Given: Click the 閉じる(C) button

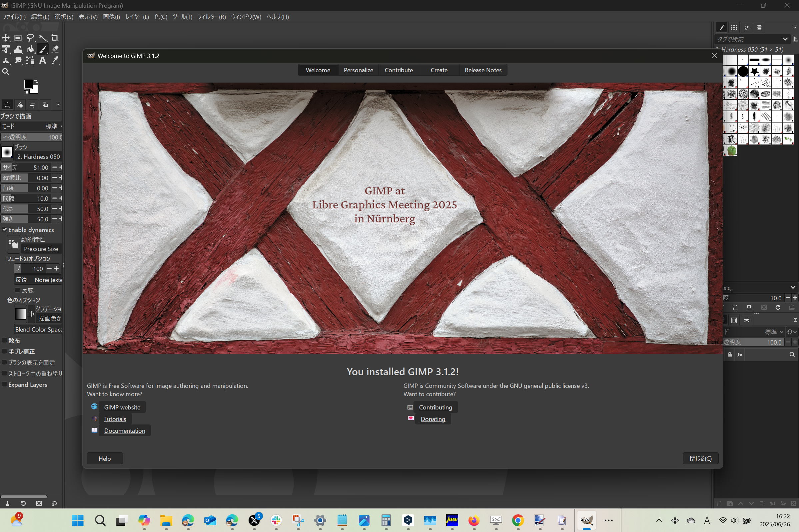Looking at the screenshot, I should click(x=700, y=458).
